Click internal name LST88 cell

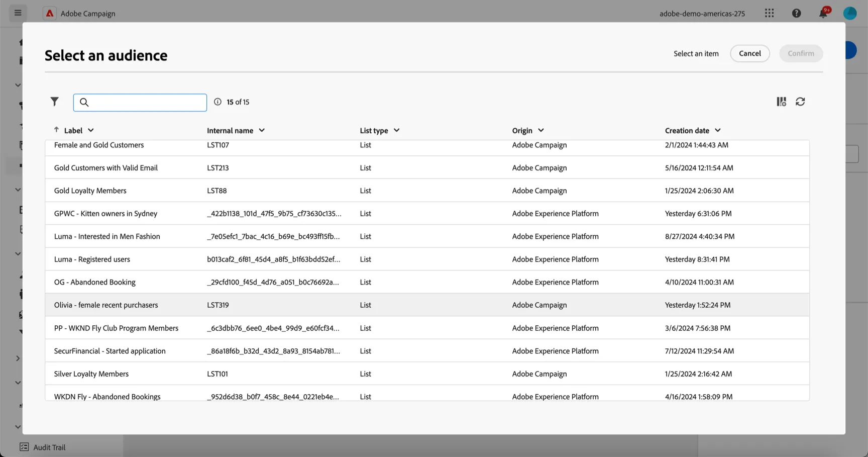217,191
